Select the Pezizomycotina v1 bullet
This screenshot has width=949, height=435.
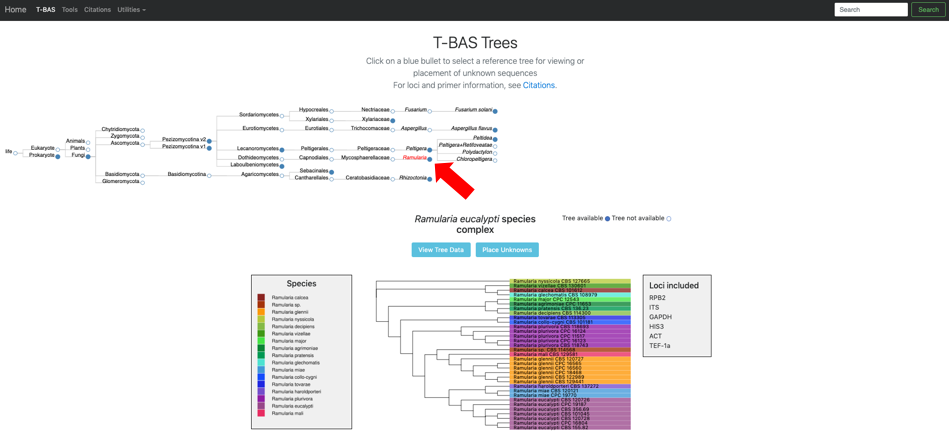[x=209, y=148]
